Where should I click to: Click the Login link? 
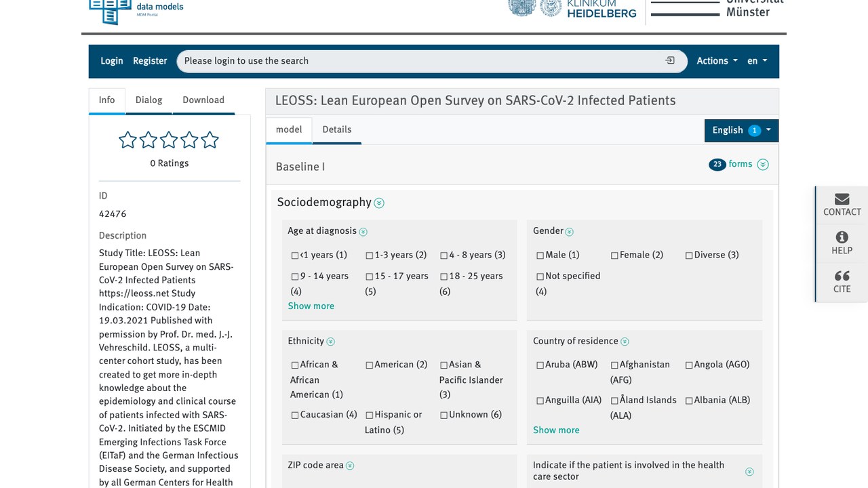pos(112,61)
